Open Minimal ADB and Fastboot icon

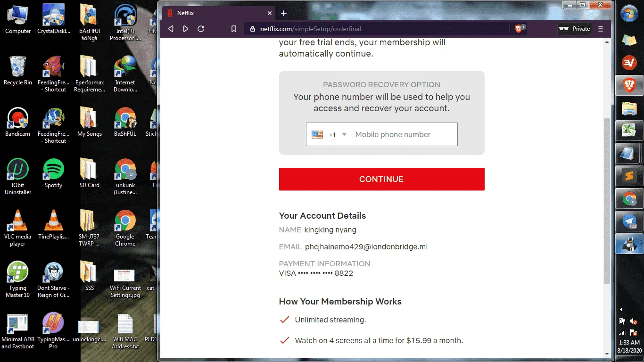(18, 331)
